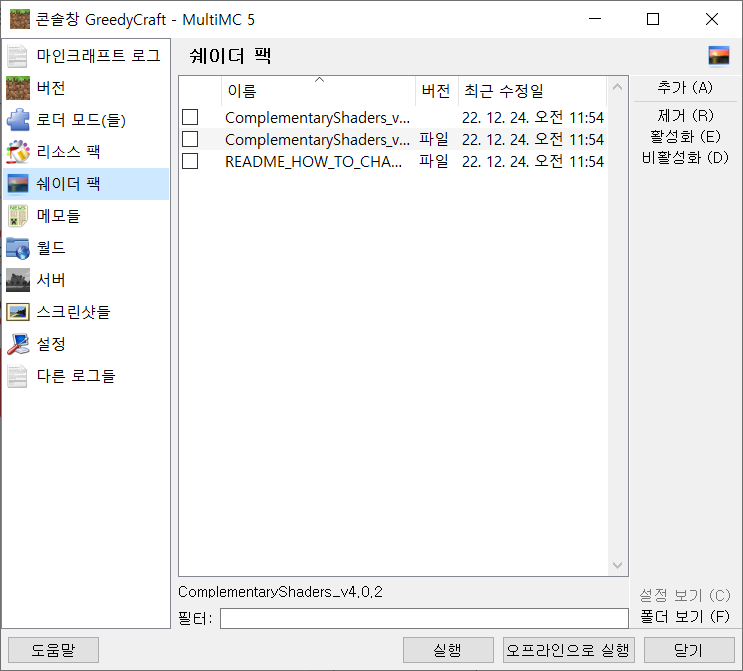Click the 필터 text field
Image resolution: width=743 pixels, height=671 pixels.
[x=424, y=618]
